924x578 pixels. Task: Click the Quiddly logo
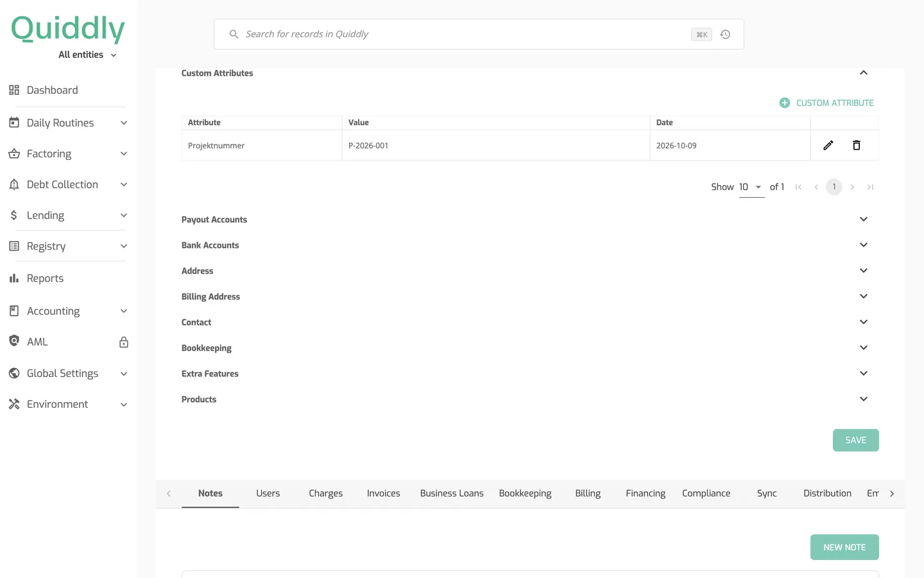(68, 29)
